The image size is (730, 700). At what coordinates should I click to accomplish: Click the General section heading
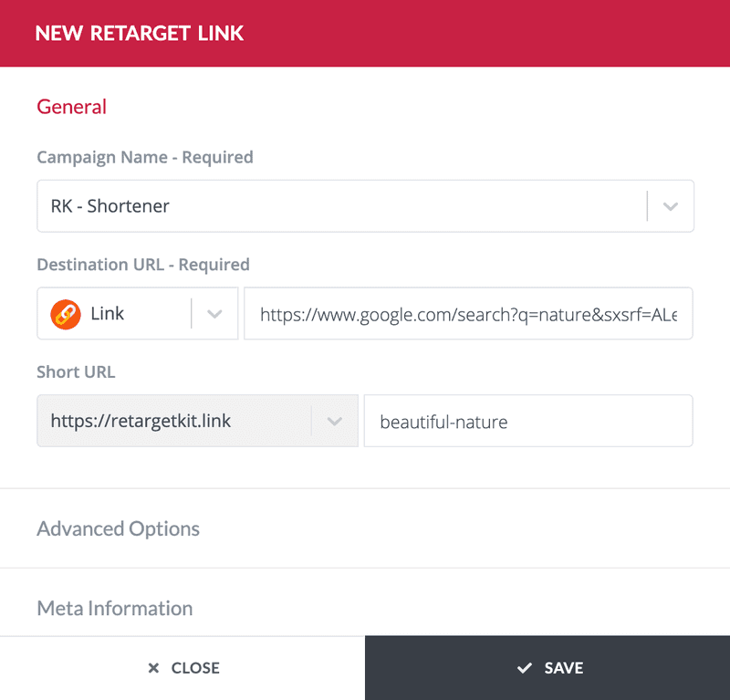click(72, 107)
